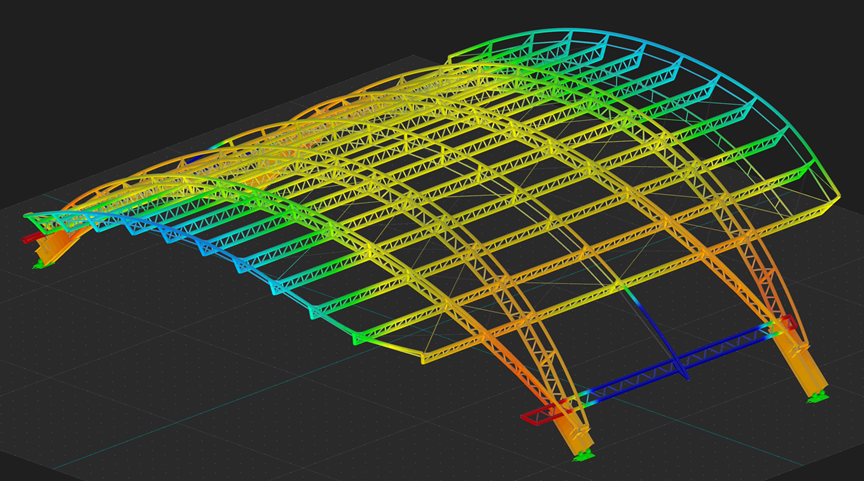This screenshot has height=481, width=864.
Task: Click the green support under the far-right column
Action: pos(820,399)
